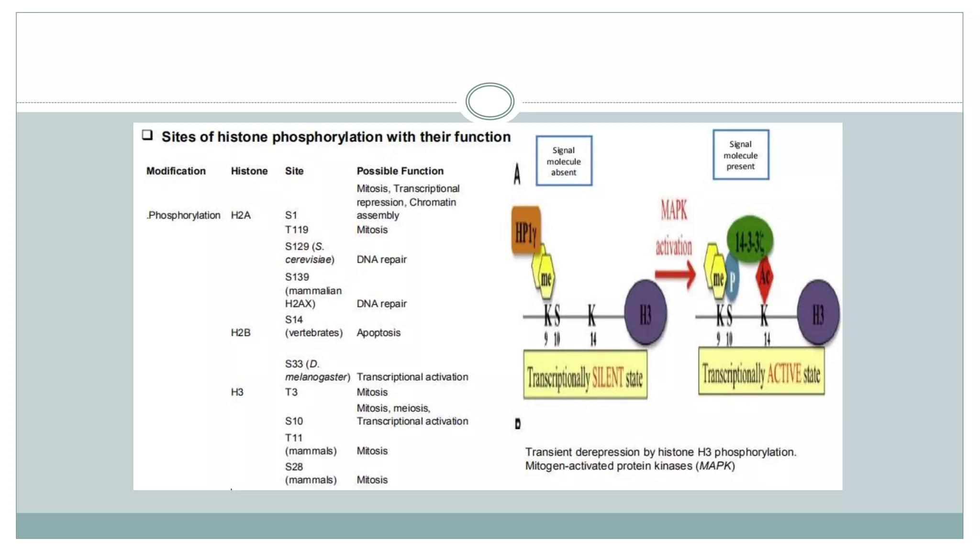This screenshot has width=980, height=551.
Task: Click the green 14-3-3ζ circle
Action: pos(749,238)
